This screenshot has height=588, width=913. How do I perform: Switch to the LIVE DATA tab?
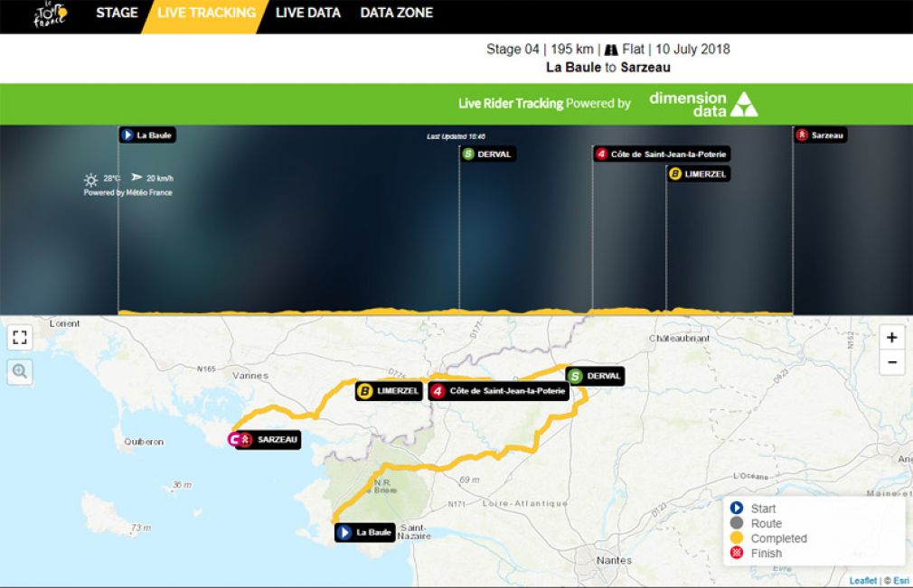[x=308, y=13]
